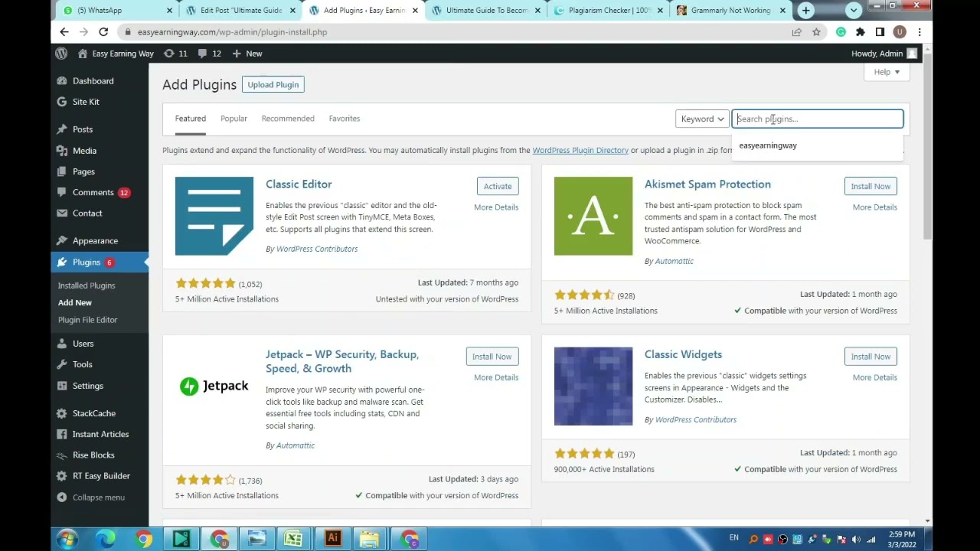Open StackCache in the sidebar

[93, 413]
